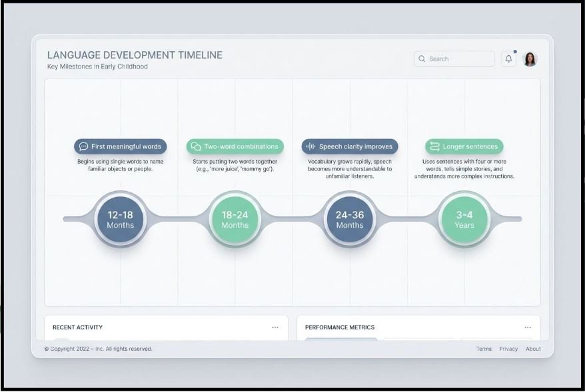Viewport: 585px width, 392px height.
Task: Open the About footer link
Action: coord(533,349)
